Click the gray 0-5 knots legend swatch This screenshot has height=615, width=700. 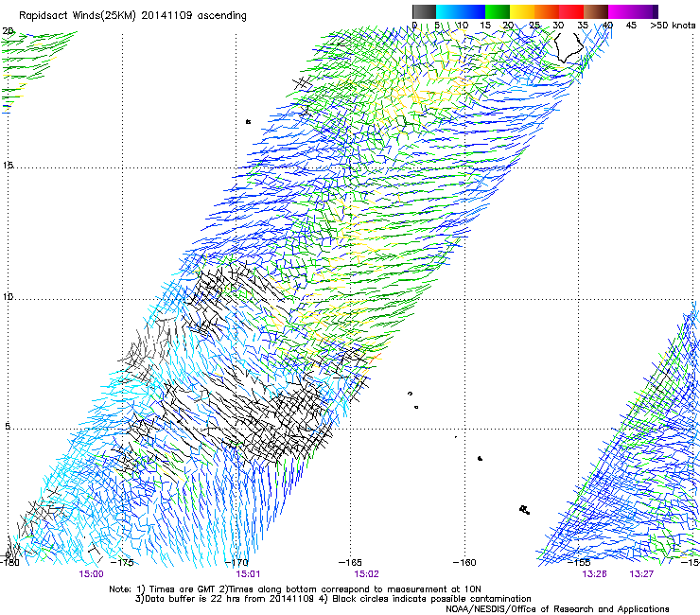tap(424, 11)
